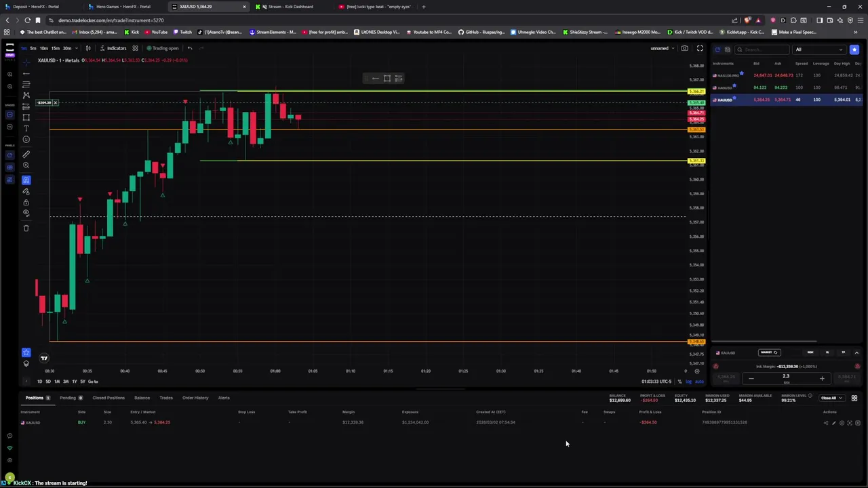The height and width of the screenshot is (488, 868).
Task: Collapse the order panel chevron
Action: (856, 352)
